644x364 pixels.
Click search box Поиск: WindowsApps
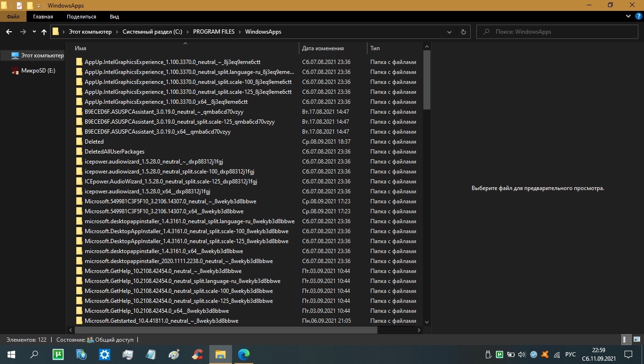click(557, 32)
